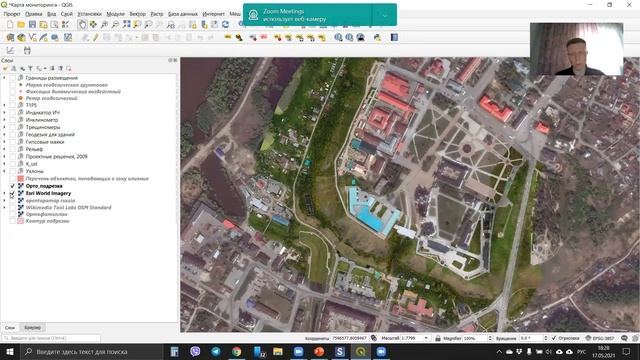640x360 pixels.
Task: Select the Pan Map to Selection tool
Action: (x=93, y=24)
